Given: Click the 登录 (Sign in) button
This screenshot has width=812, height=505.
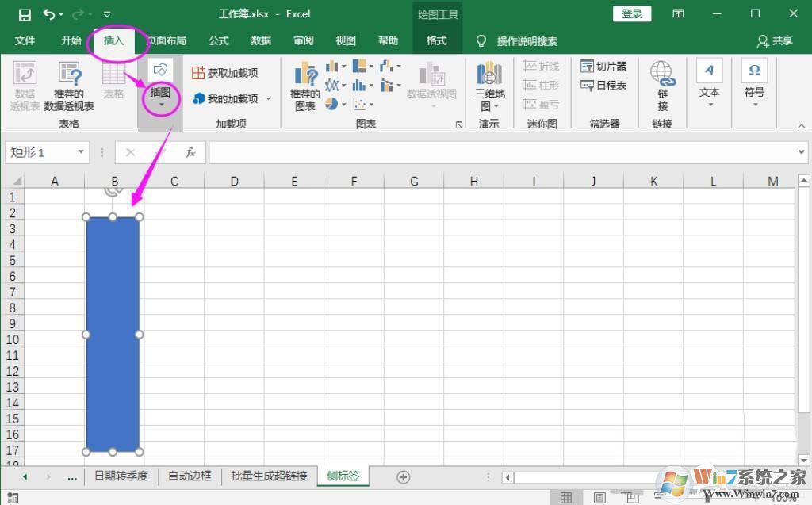Looking at the screenshot, I should pyautogui.click(x=631, y=13).
